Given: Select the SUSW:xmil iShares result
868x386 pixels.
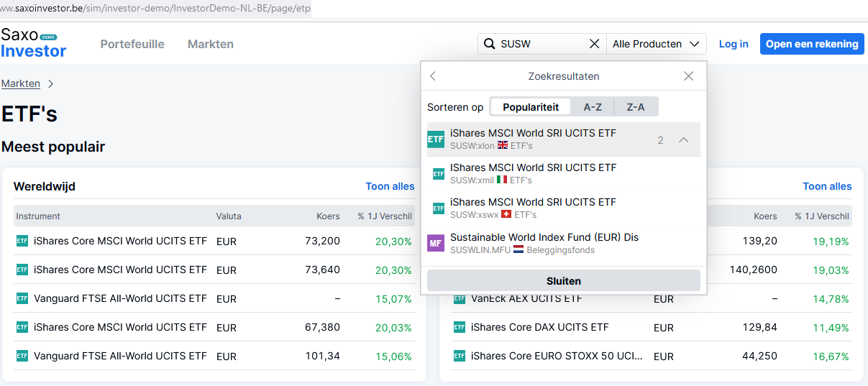Looking at the screenshot, I should click(564, 174).
